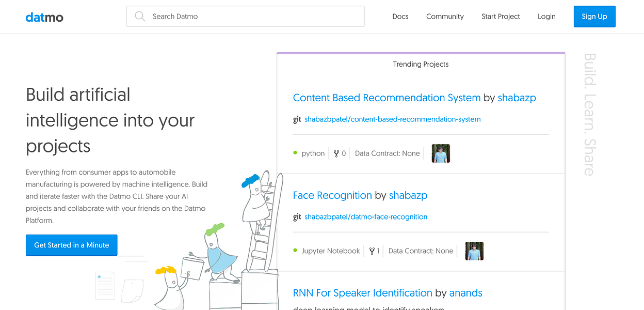Image resolution: width=644 pixels, height=310 pixels.
Task: Go to Start Project
Action: [x=501, y=17]
